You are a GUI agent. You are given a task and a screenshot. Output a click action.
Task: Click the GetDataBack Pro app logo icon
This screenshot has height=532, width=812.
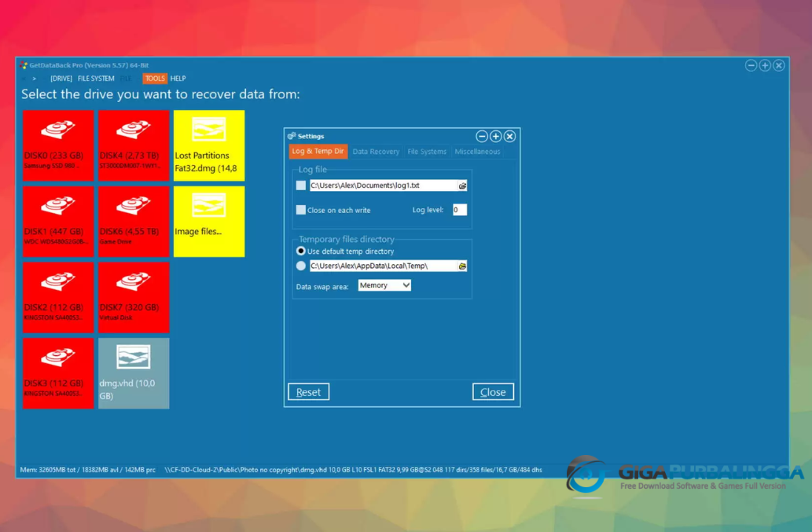[x=24, y=65]
